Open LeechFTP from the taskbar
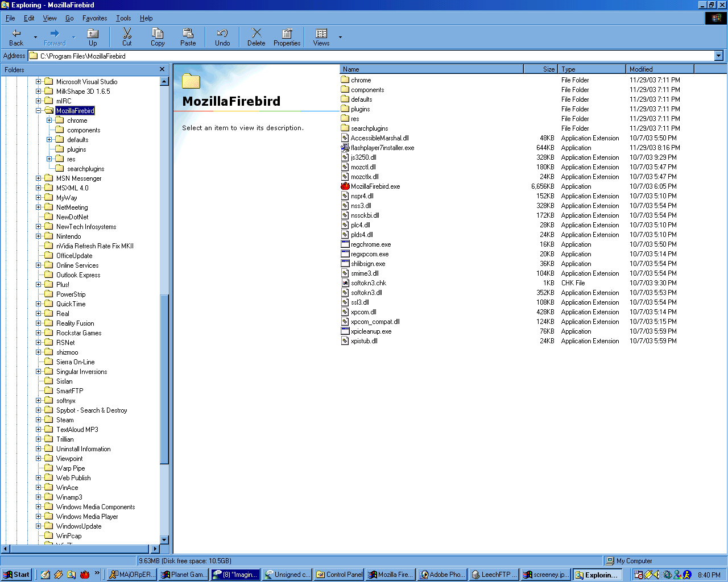728x582 pixels. coord(494,575)
